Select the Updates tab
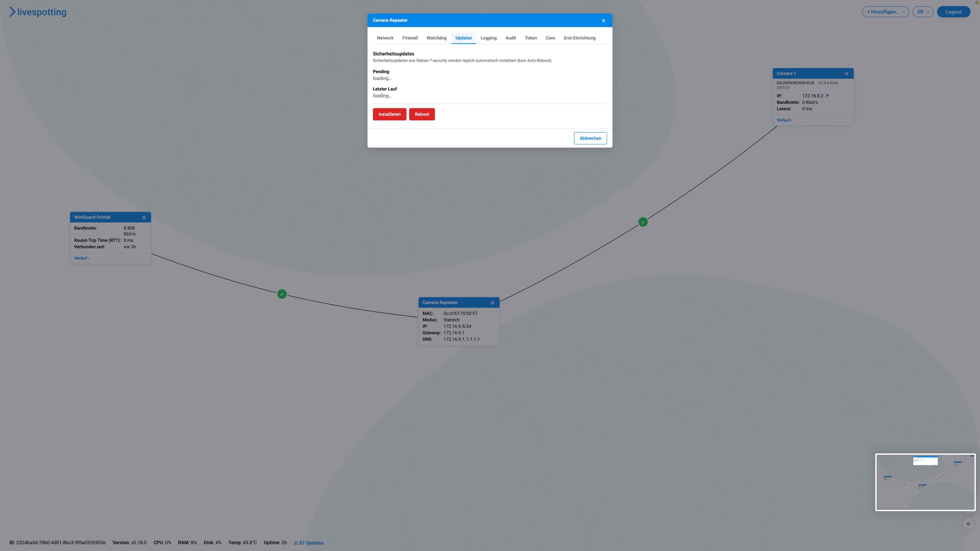Image resolution: width=980 pixels, height=551 pixels. pos(464,38)
